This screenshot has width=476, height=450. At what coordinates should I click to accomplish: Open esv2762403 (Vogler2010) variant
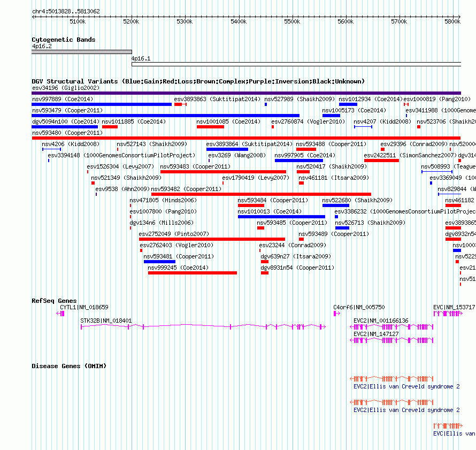click(x=176, y=245)
